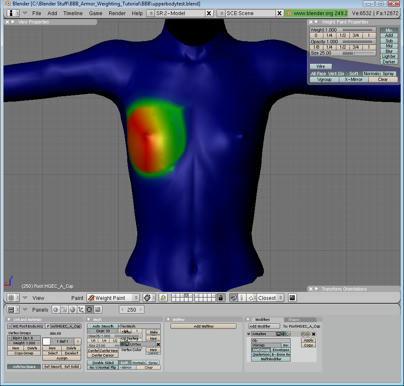This screenshot has width=404, height=386.
Task: Open the Closest snap target dropdown
Action: point(270,298)
